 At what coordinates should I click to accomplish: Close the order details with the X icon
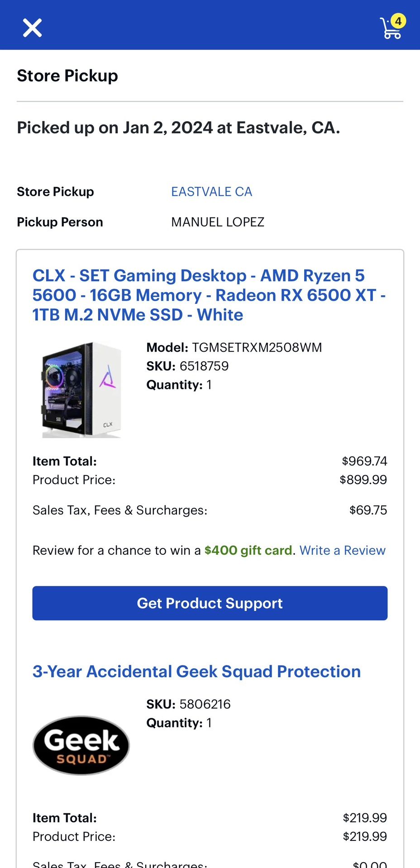click(x=32, y=28)
